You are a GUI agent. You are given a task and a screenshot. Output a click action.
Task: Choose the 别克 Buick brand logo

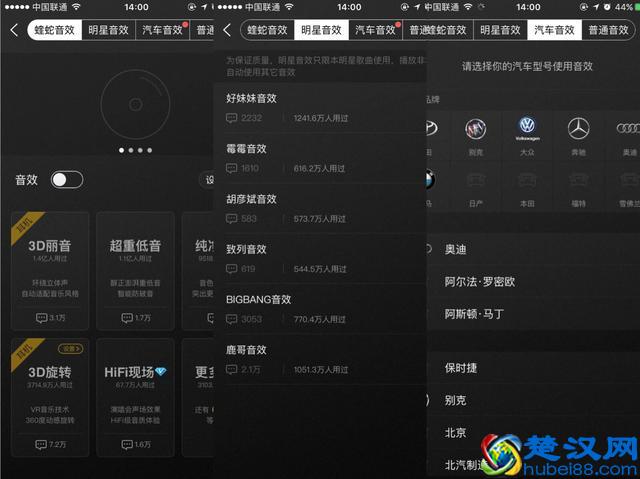coord(476,129)
